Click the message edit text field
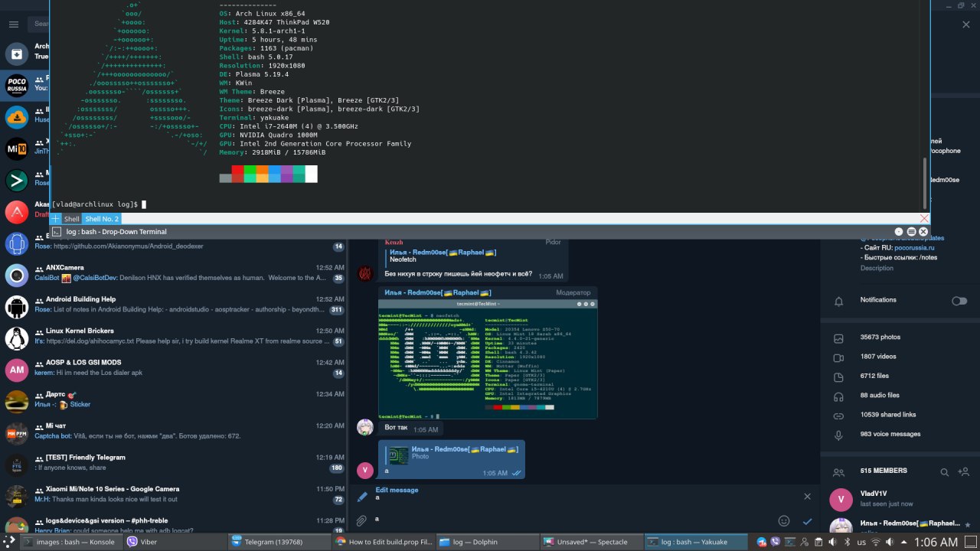 [x=570, y=520]
